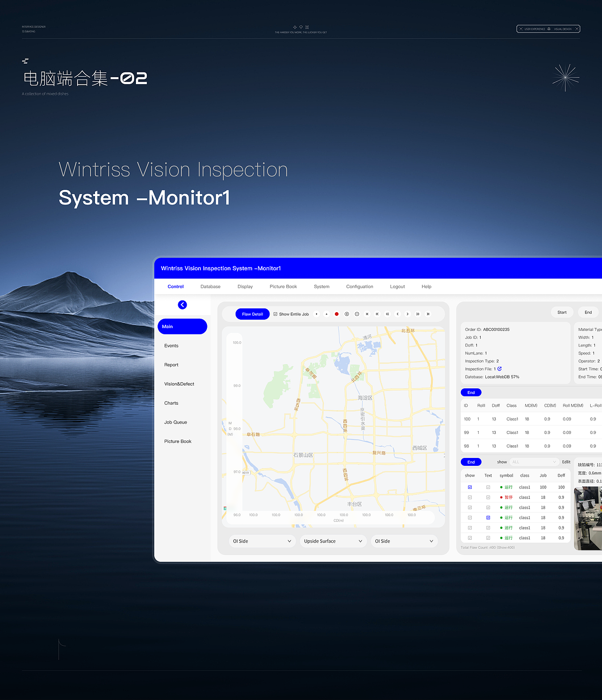Jump to first with skip-to-start icon
Screen dimensions: 602x700
[x=377, y=314]
